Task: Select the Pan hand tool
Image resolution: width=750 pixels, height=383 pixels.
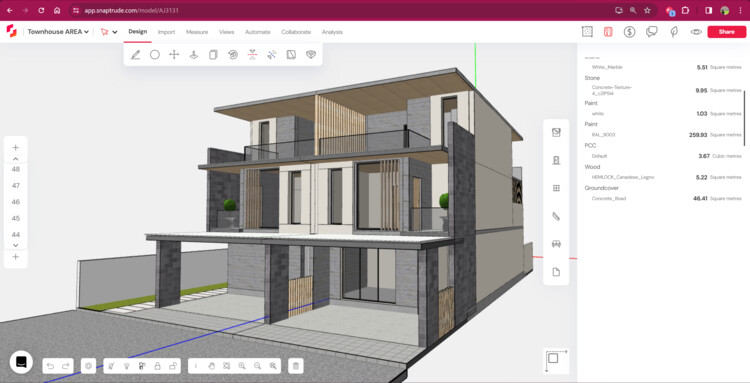Action: click(211, 366)
